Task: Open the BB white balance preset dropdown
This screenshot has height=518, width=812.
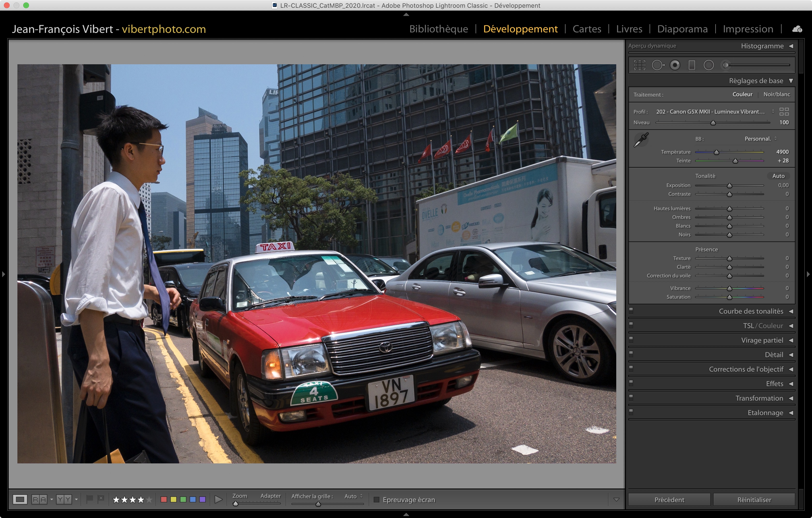Action: point(761,139)
